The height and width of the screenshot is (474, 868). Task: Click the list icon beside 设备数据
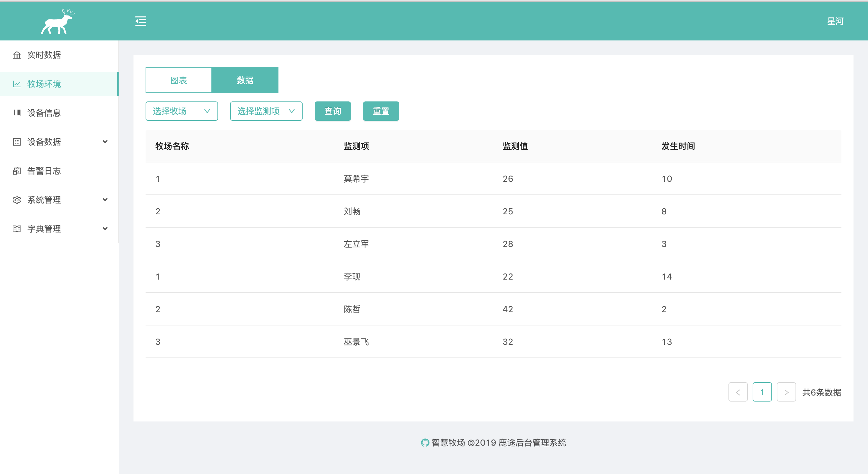tap(17, 142)
